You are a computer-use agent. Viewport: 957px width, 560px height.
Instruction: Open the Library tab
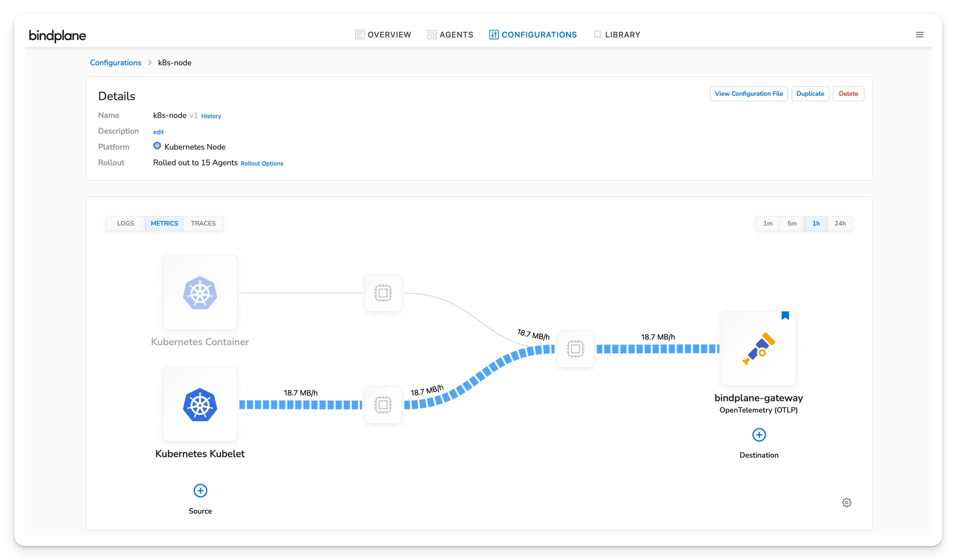617,35
